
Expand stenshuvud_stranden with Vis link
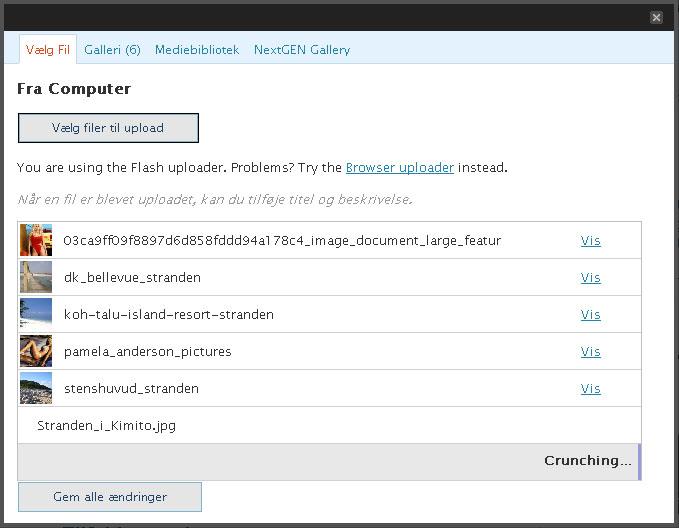590,389
